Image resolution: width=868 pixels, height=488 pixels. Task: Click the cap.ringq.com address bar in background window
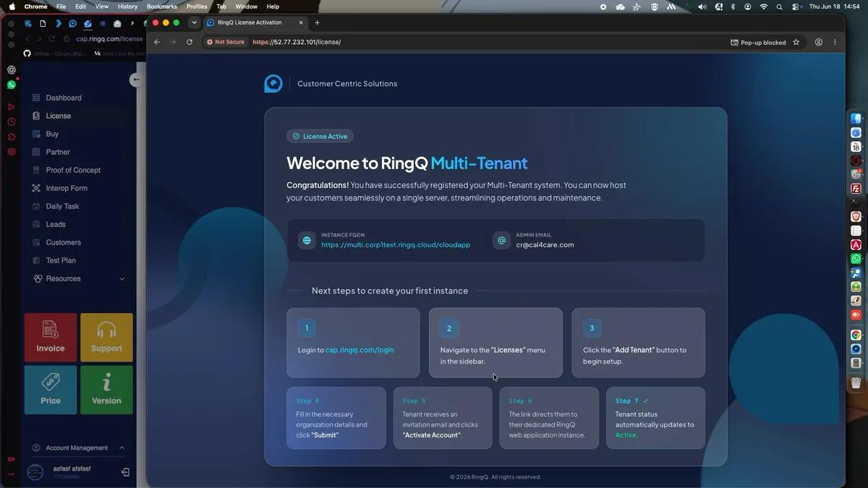click(109, 39)
